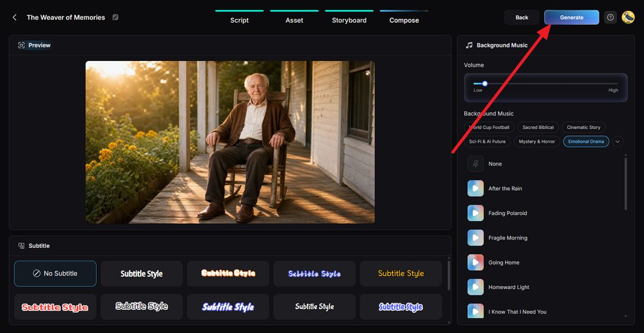Screen dimensions: 644x333
Task: Click The Weaver of Memories title
Action: [x=65, y=17]
